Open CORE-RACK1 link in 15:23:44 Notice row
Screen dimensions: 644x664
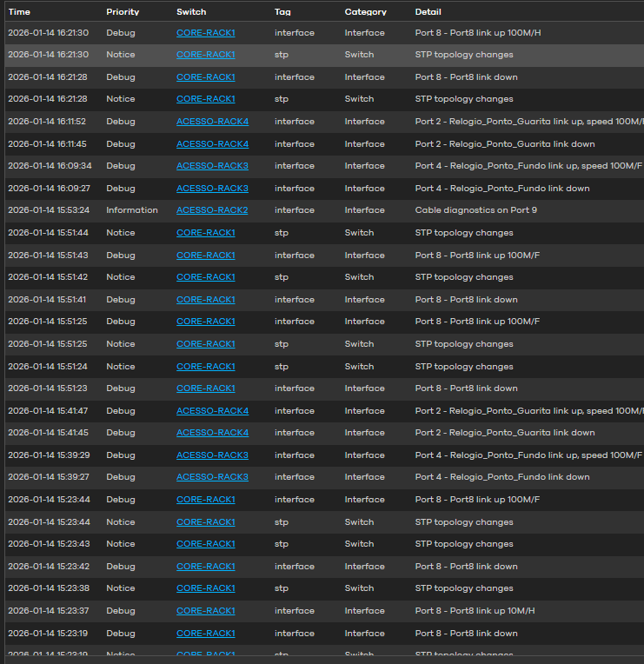[x=205, y=522]
